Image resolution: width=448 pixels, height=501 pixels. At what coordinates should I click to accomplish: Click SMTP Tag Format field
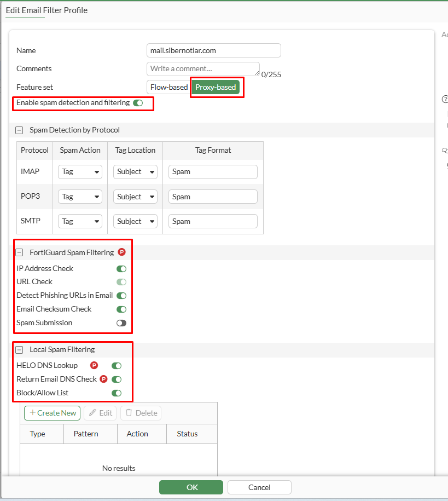(213, 221)
